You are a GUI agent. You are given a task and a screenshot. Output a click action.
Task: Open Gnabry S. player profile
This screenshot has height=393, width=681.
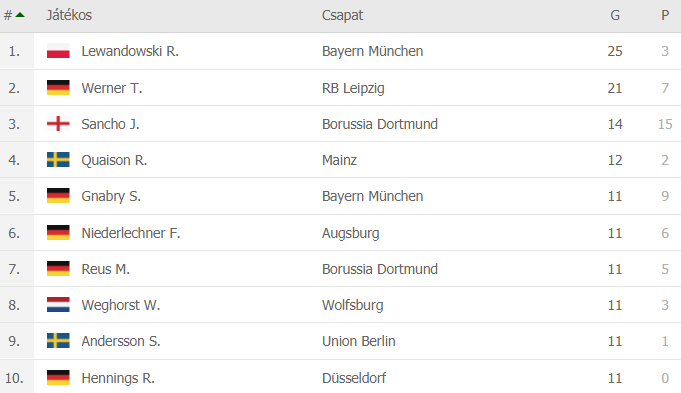click(111, 196)
